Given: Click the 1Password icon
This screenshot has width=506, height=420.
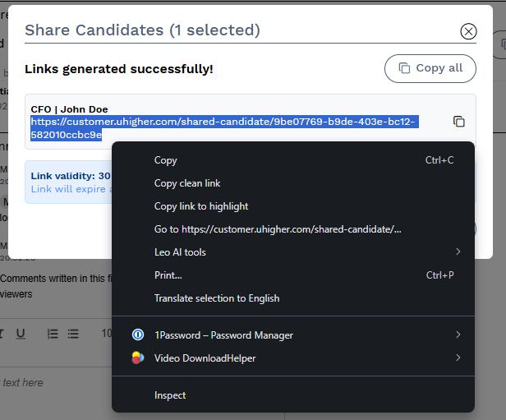Looking at the screenshot, I should tap(138, 335).
